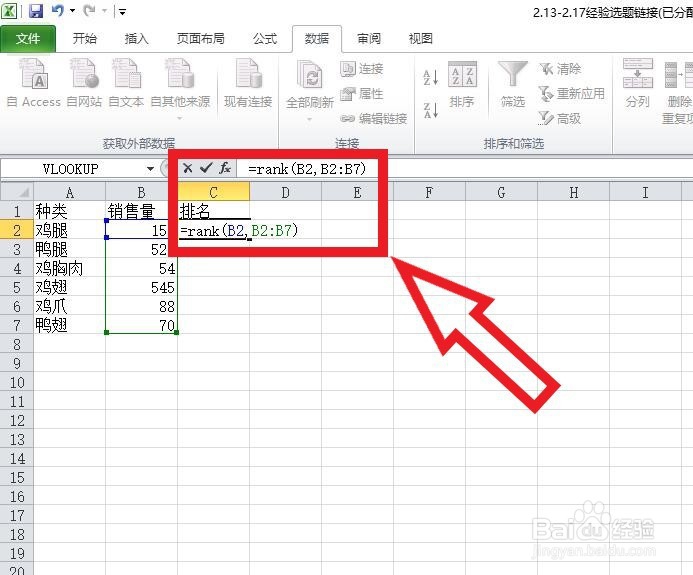Switch to the 公式 tab

point(265,39)
